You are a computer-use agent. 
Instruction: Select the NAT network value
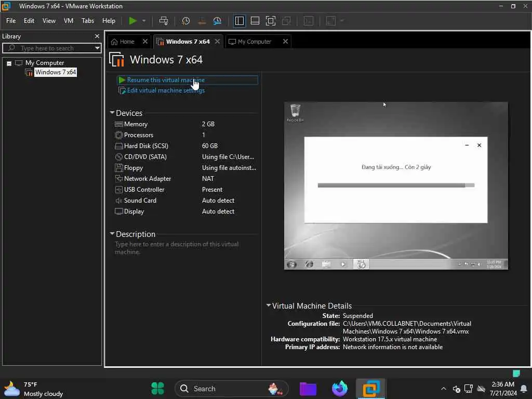208,179
